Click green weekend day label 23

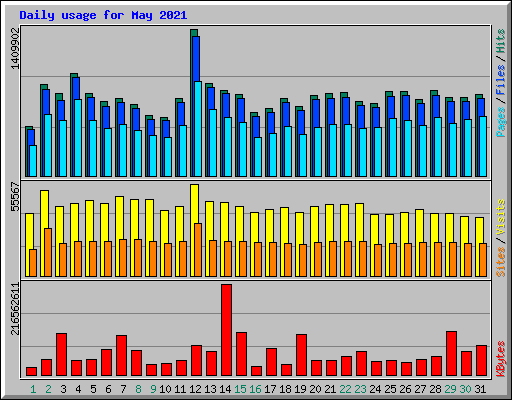[360, 389]
